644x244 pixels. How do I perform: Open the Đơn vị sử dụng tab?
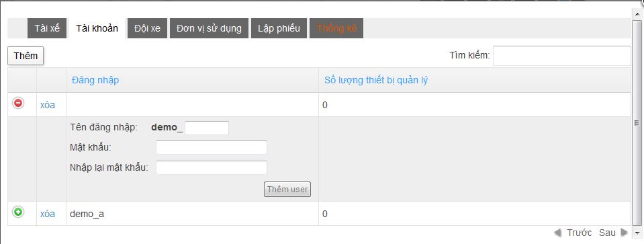pyautogui.click(x=209, y=28)
